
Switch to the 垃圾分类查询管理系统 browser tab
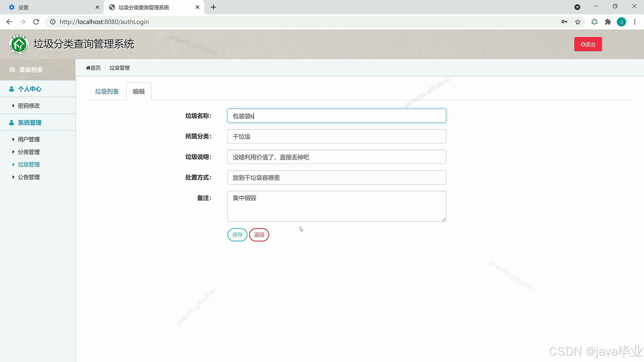pyautogui.click(x=154, y=7)
